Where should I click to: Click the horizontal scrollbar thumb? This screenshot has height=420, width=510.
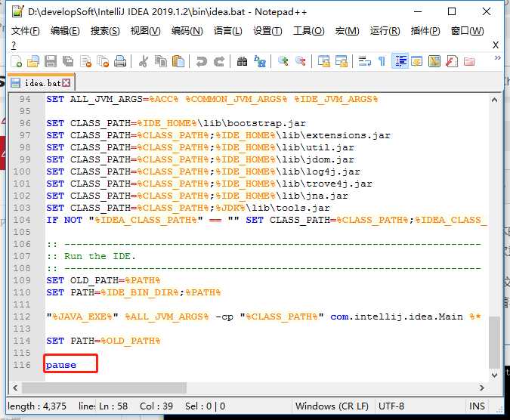click(x=104, y=388)
